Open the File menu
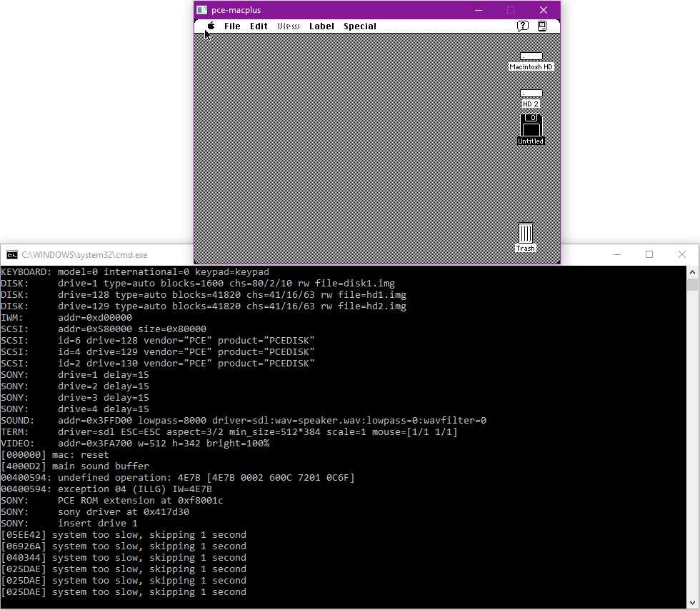The width and height of the screenshot is (700, 610). point(232,26)
